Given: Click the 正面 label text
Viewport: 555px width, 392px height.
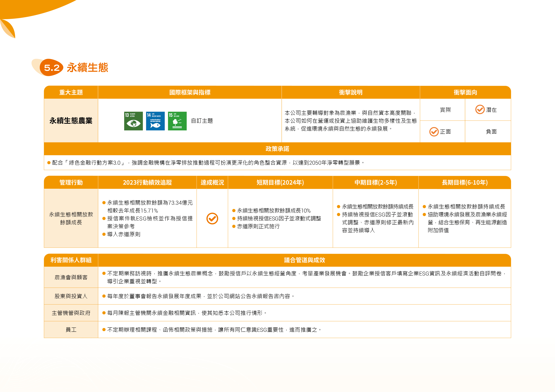Looking at the screenshot, I should point(445,132).
